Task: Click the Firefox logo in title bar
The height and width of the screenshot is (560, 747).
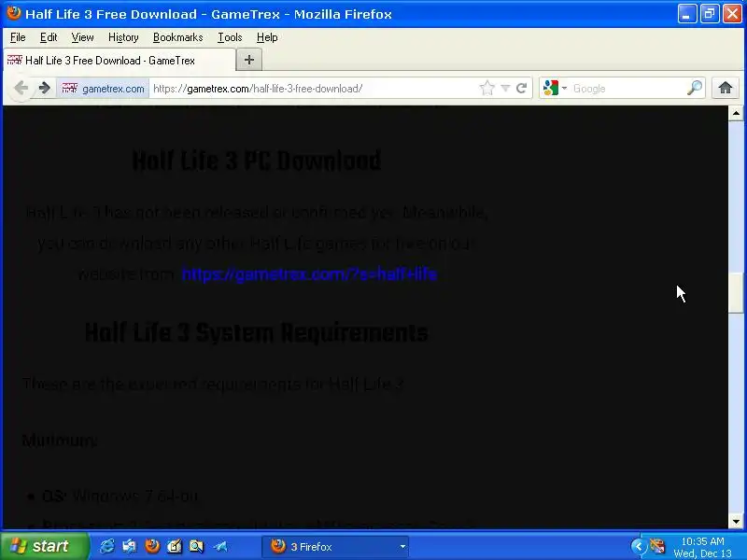Action: point(13,13)
